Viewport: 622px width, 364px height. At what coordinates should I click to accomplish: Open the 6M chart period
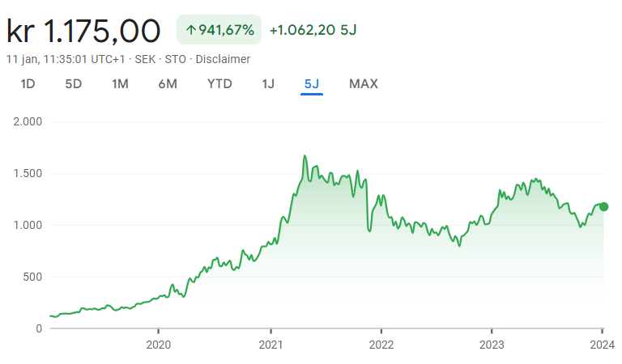pyautogui.click(x=168, y=84)
